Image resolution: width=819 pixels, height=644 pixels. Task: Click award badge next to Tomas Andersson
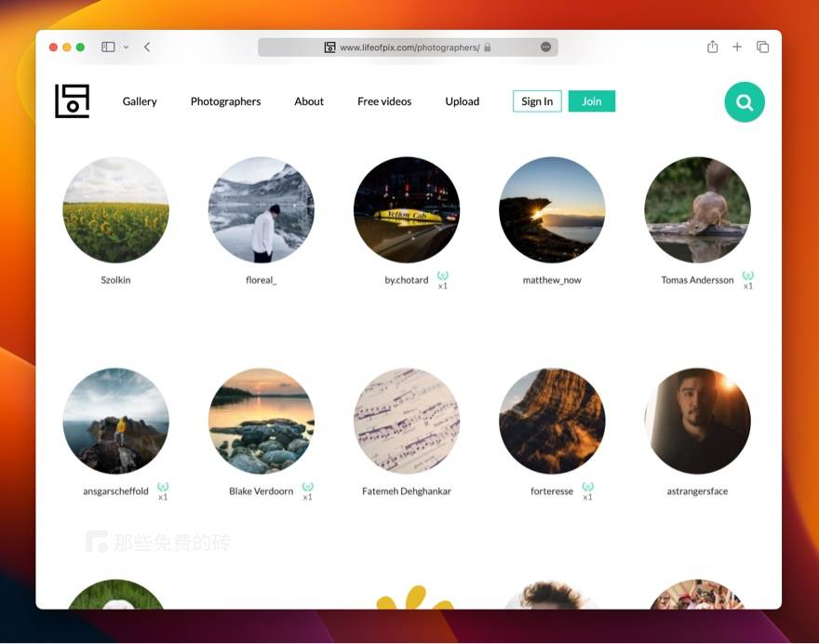click(x=748, y=280)
